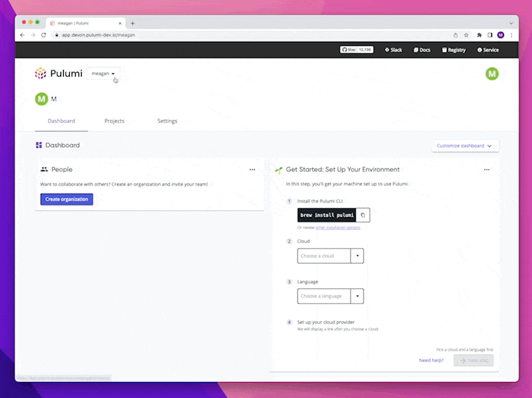Expand the Customize dashboard dropdown
532x398 pixels.
[x=465, y=146]
